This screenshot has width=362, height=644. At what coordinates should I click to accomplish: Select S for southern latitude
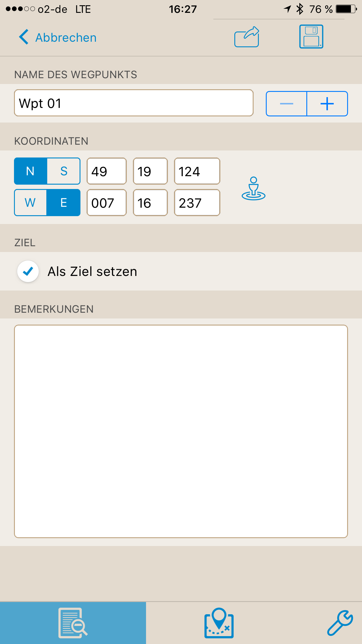pyautogui.click(x=64, y=171)
